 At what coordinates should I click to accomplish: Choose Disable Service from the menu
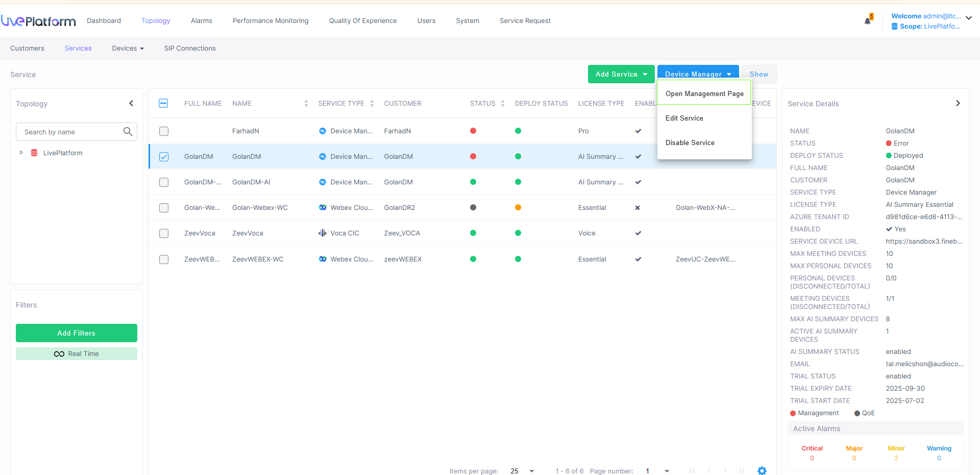690,142
